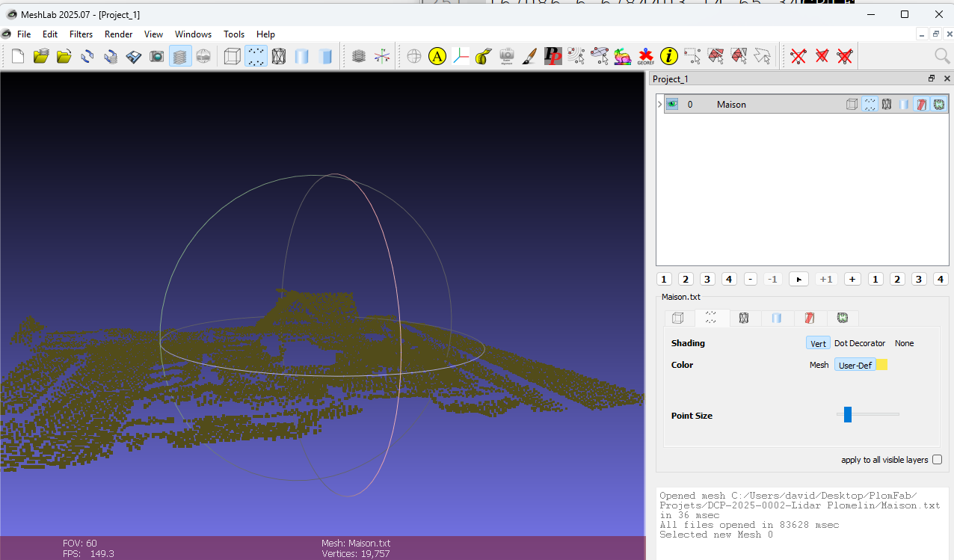Switch to the bounding box render tab
954x560 pixels.
tap(678, 318)
